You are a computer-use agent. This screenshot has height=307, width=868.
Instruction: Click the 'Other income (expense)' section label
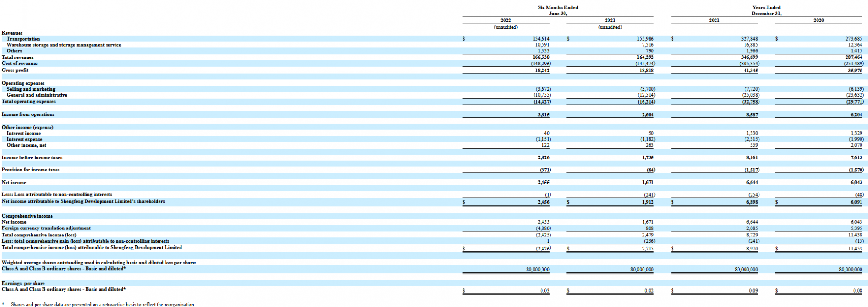[x=28, y=127]
